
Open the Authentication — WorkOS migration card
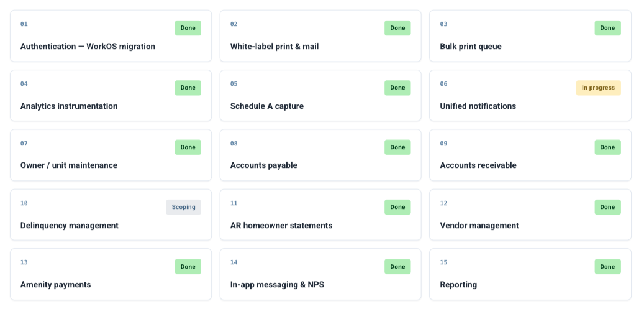(x=111, y=36)
